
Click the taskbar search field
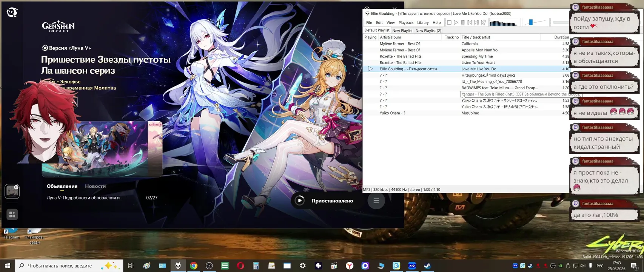[x=69, y=266]
